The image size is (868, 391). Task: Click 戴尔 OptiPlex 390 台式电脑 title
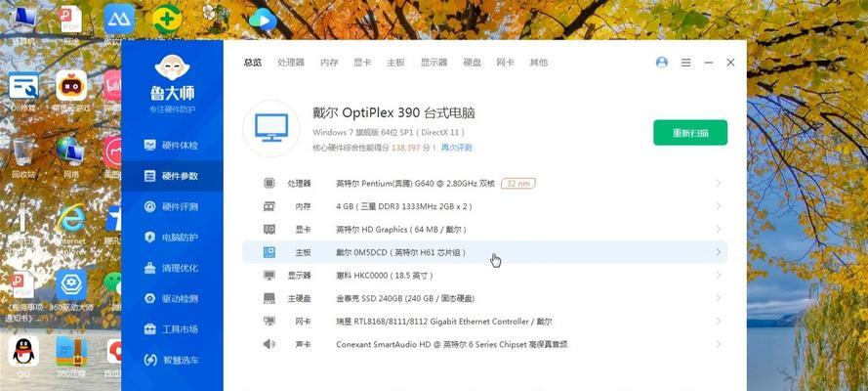pos(393,113)
